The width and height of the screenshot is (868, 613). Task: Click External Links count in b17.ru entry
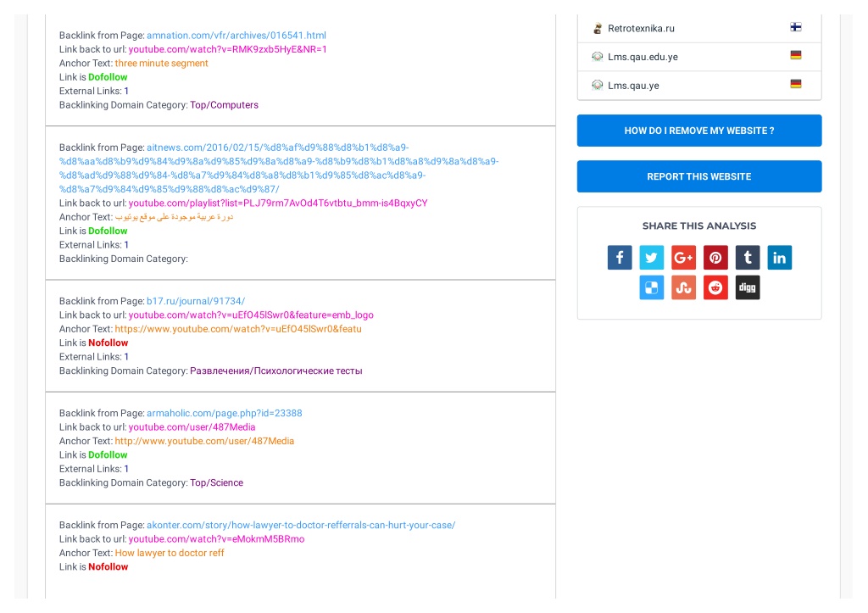coord(126,357)
